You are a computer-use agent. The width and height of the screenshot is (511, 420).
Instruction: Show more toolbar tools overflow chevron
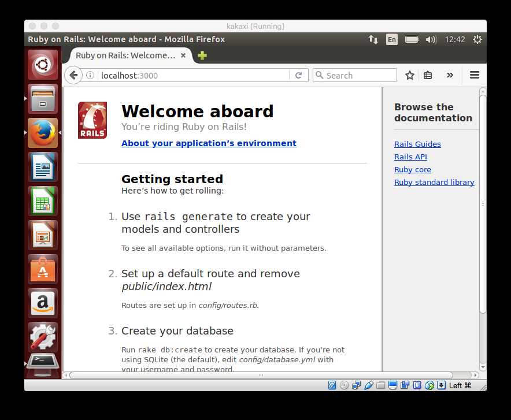(450, 76)
